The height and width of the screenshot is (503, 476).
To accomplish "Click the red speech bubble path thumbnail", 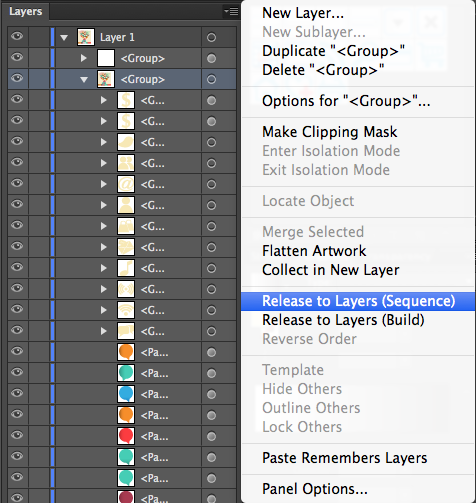I will (x=126, y=436).
